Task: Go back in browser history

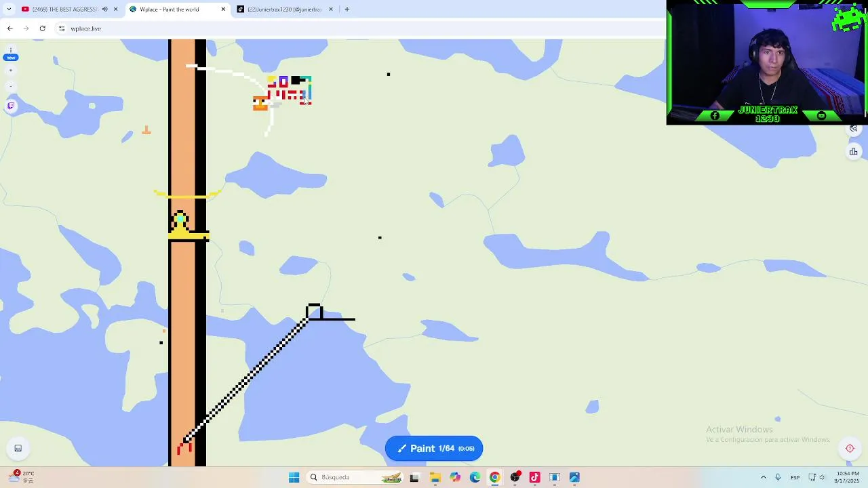Action: (x=9, y=28)
